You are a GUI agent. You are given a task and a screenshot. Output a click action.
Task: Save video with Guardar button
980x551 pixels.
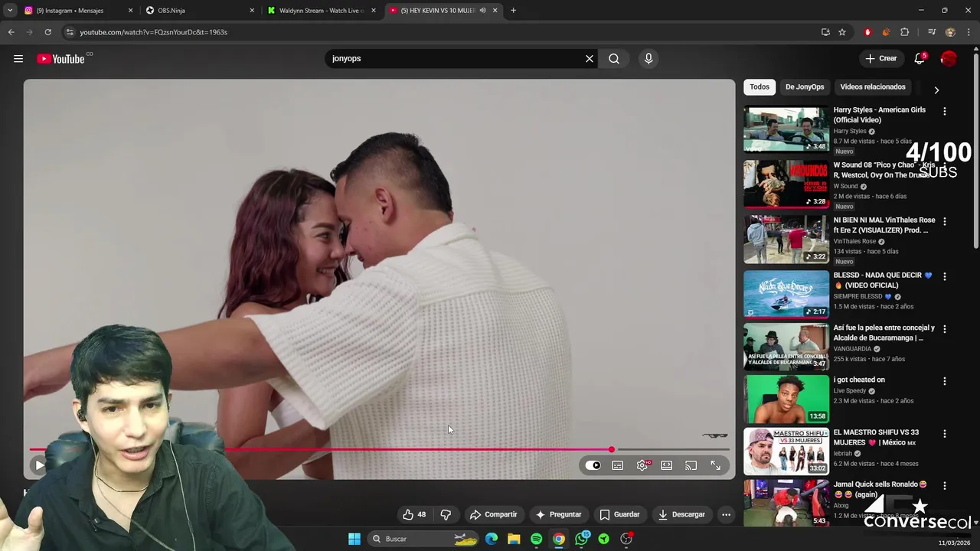[619, 514]
